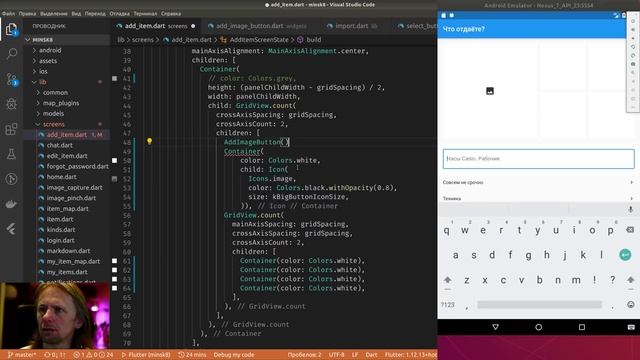Click the image placeholder icon in the emulator
This screenshot has width=640, height=360.
[490, 91]
